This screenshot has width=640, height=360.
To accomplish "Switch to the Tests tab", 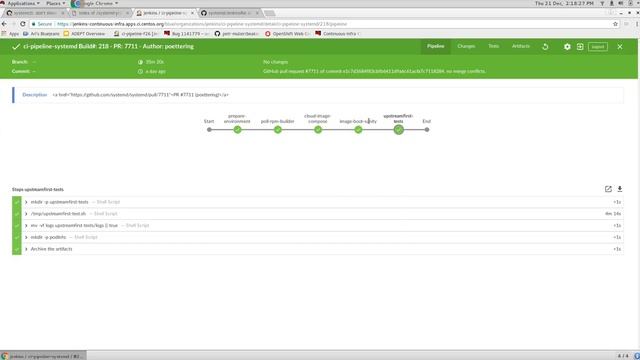I will click(x=493, y=47).
